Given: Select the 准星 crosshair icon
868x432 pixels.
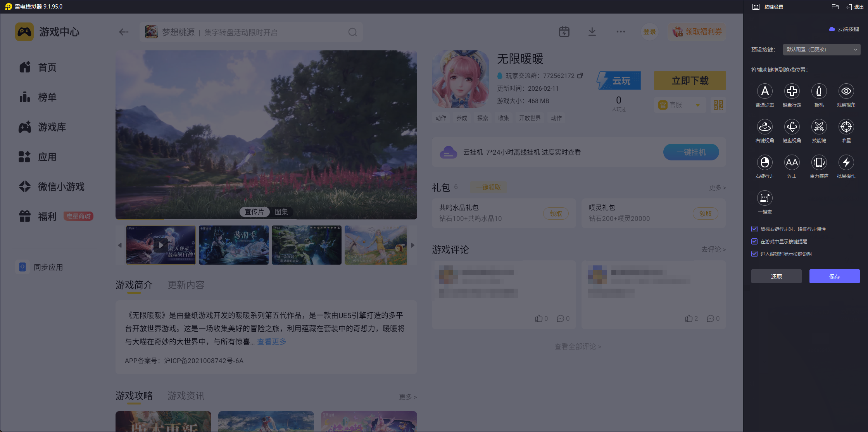Looking at the screenshot, I should click(x=846, y=127).
